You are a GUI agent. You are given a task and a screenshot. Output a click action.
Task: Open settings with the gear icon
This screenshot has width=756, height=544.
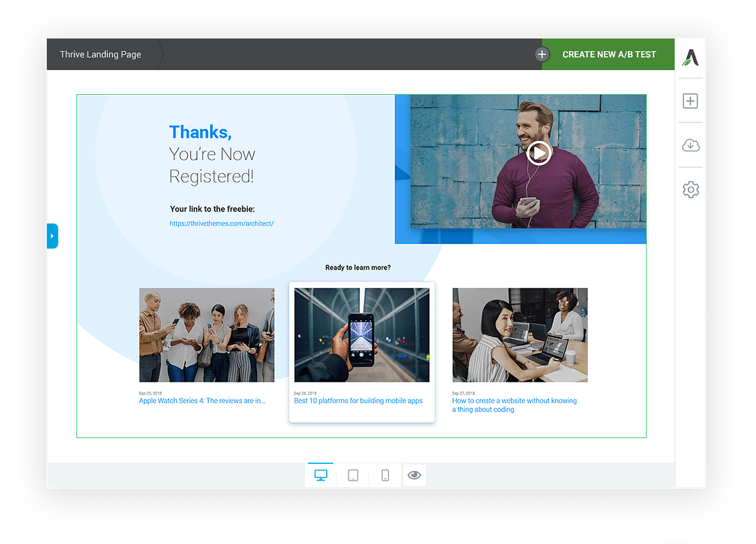tap(691, 190)
